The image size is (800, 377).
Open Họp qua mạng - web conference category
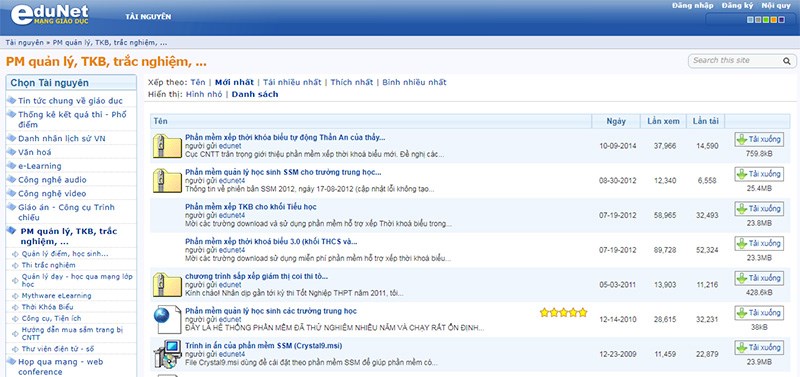(60, 367)
